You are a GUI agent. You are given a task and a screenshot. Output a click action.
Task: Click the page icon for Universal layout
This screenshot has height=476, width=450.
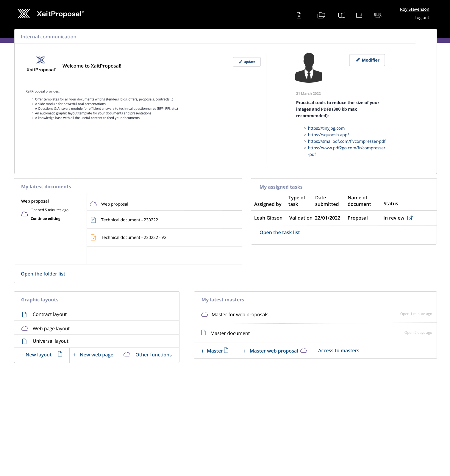pos(24,341)
